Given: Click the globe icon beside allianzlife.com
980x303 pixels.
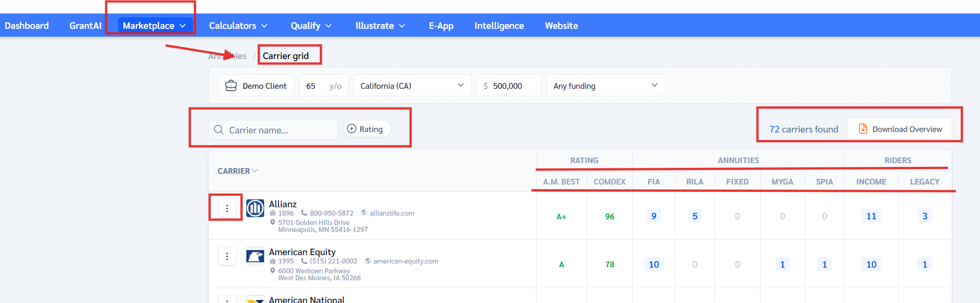Looking at the screenshot, I should tap(364, 213).
